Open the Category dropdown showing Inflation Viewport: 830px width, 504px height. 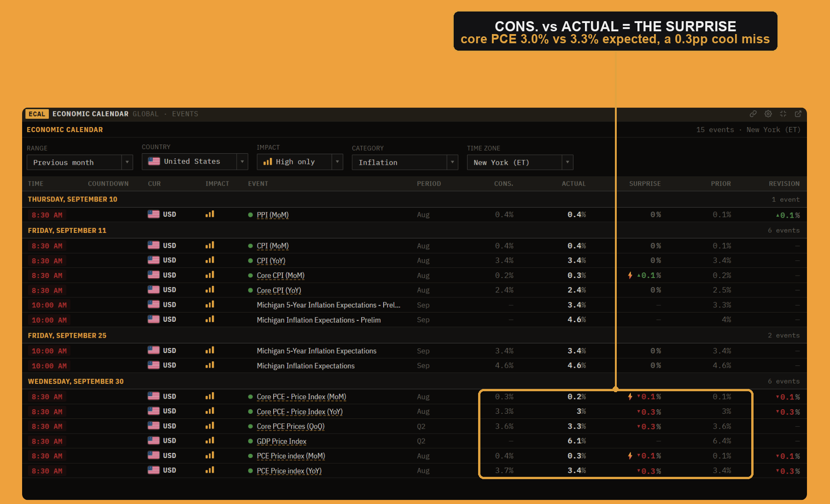click(405, 162)
